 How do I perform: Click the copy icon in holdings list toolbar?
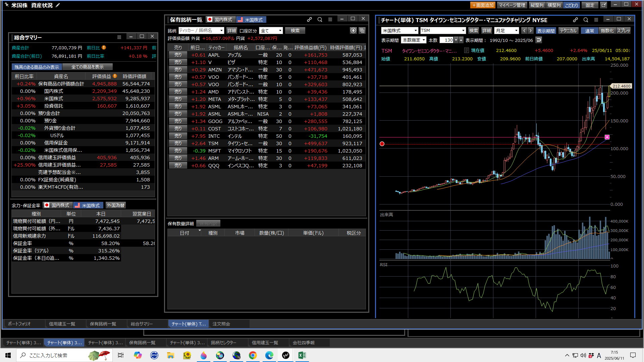tap(362, 31)
